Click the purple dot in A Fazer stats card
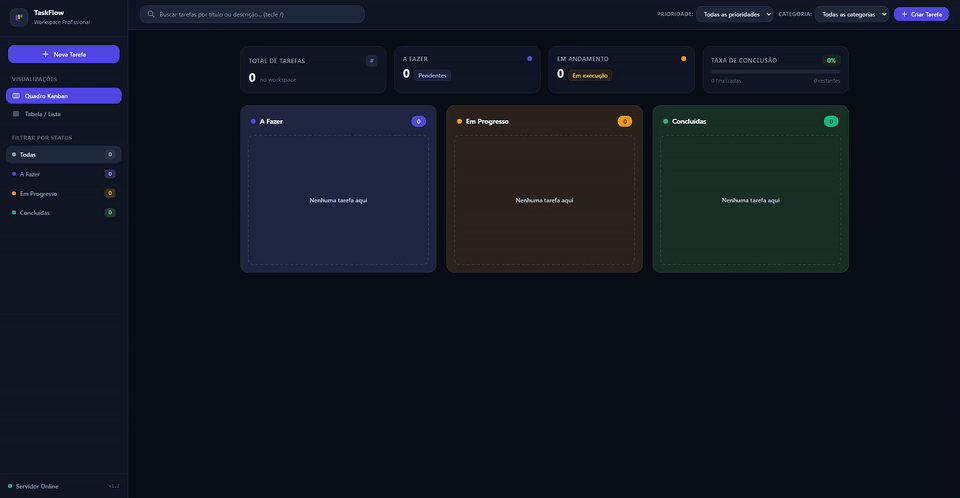Image resolution: width=960 pixels, height=498 pixels. pyautogui.click(x=530, y=59)
